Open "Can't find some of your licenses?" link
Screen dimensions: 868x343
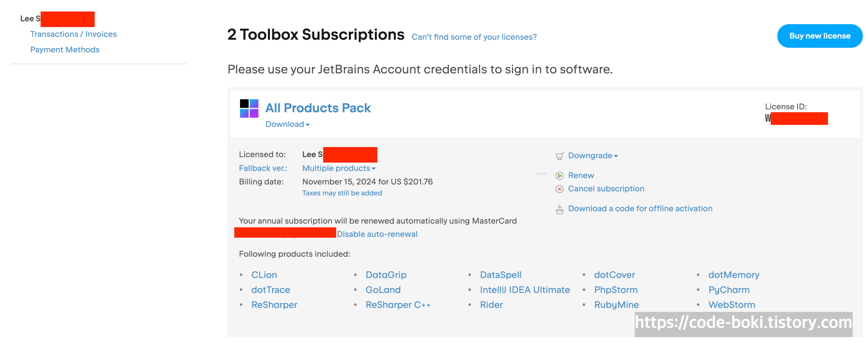click(x=474, y=37)
